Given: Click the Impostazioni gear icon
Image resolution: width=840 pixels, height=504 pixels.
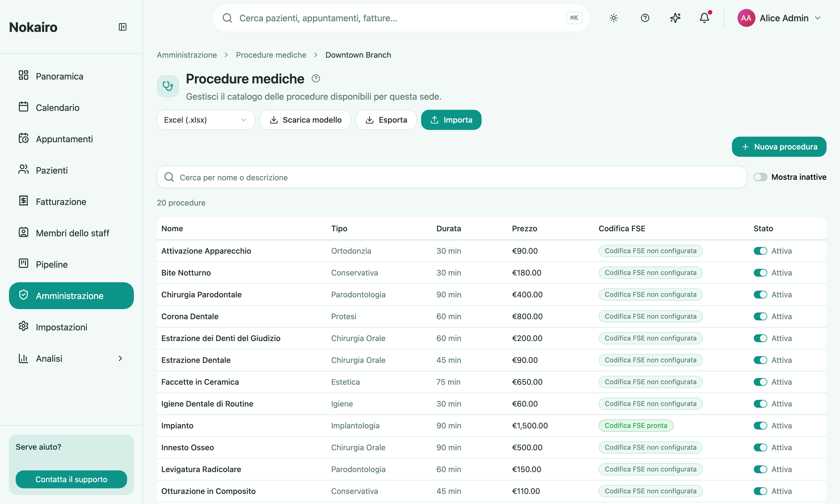Looking at the screenshot, I should pos(24,326).
